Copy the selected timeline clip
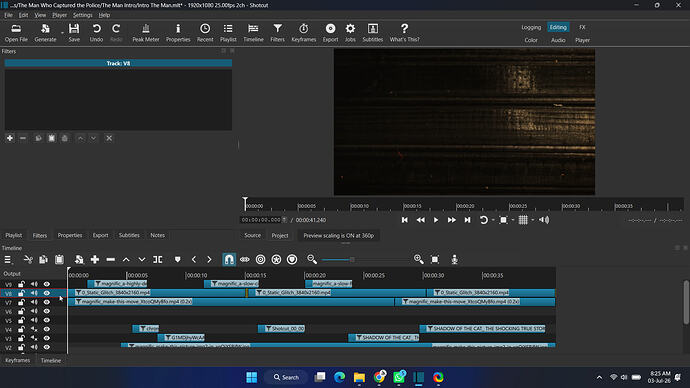 pyautogui.click(x=43, y=260)
